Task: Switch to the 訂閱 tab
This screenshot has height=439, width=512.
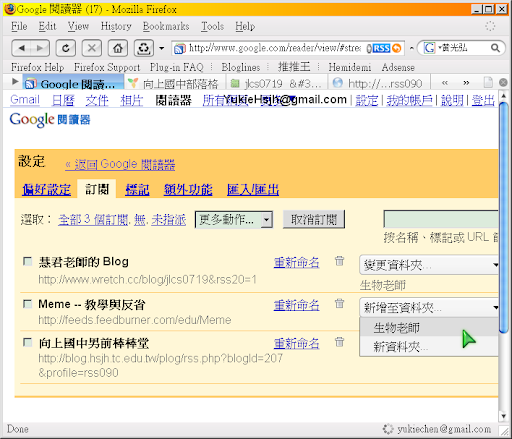Action: tap(97, 189)
